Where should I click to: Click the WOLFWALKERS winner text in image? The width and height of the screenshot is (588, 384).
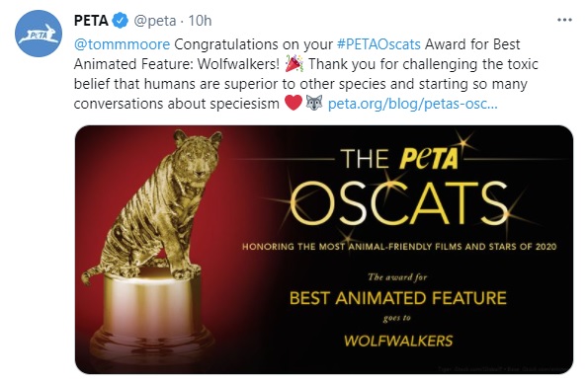click(x=398, y=341)
